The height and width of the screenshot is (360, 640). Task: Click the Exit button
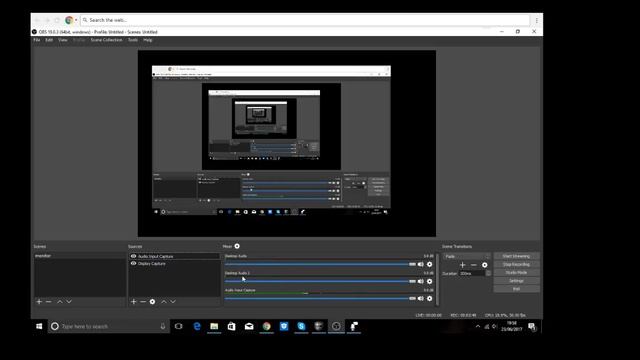coord(516,289)
